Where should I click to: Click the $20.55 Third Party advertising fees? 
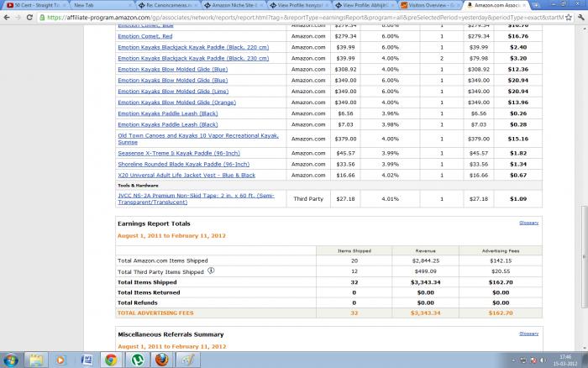(x=501, y=271)
